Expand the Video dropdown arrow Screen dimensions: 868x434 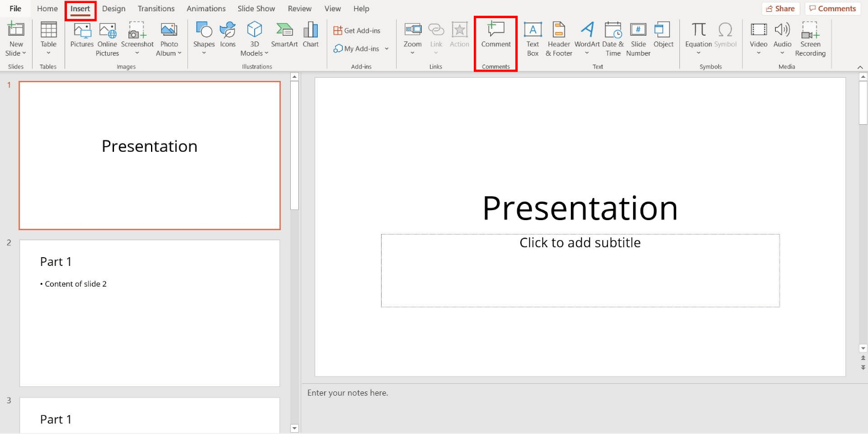pyautogui.click(x=758, y=53)
